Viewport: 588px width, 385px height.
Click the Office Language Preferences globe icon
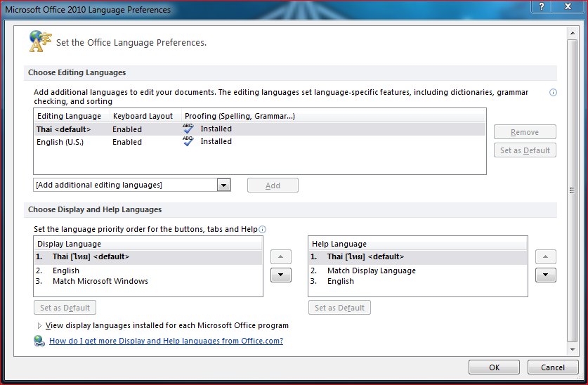point(40,41)
